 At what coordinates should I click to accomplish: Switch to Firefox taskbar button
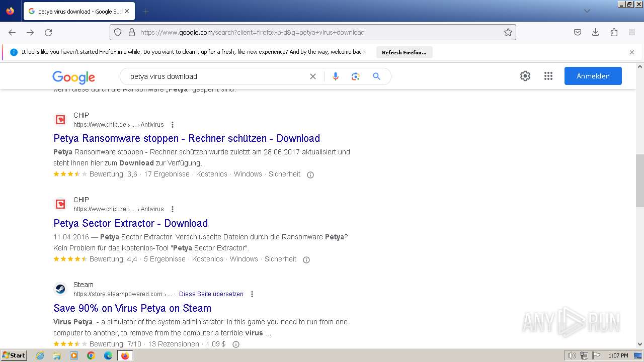click(x=125, y=355)
